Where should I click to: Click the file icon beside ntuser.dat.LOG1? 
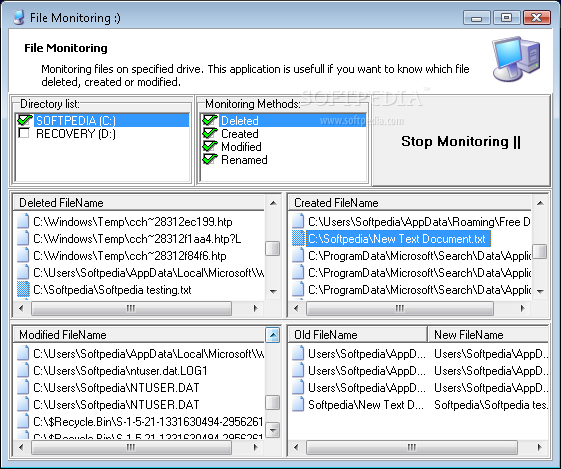point(23,370)
